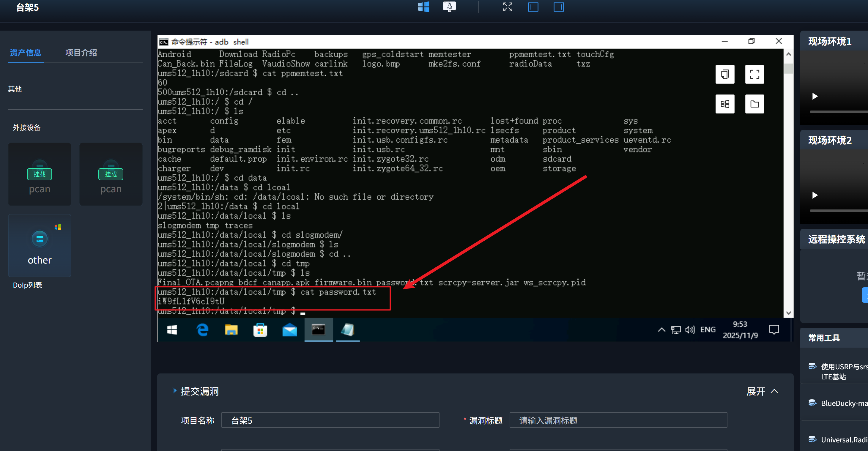The width and height of the screenshot is (868, 451).
Task: Mount the first pcan device
Action: (x=40, y=174)
